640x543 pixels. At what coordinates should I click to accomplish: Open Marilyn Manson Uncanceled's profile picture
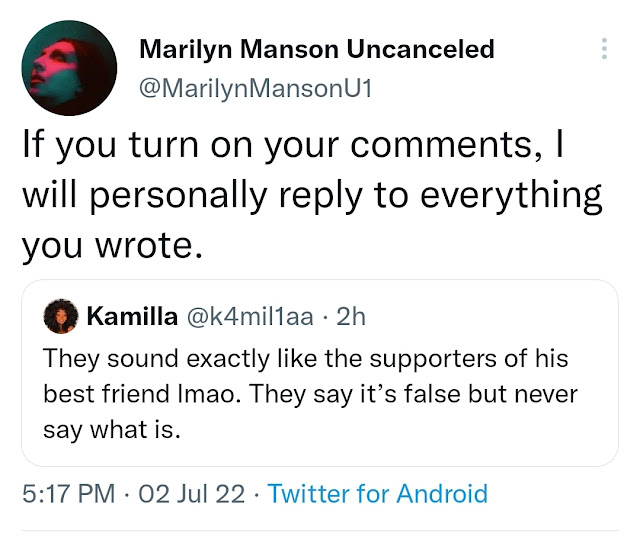point(66,67)
